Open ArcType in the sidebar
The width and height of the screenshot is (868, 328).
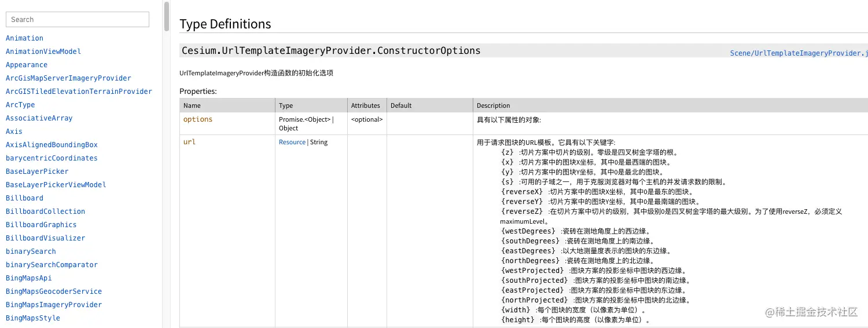[20, 105]
